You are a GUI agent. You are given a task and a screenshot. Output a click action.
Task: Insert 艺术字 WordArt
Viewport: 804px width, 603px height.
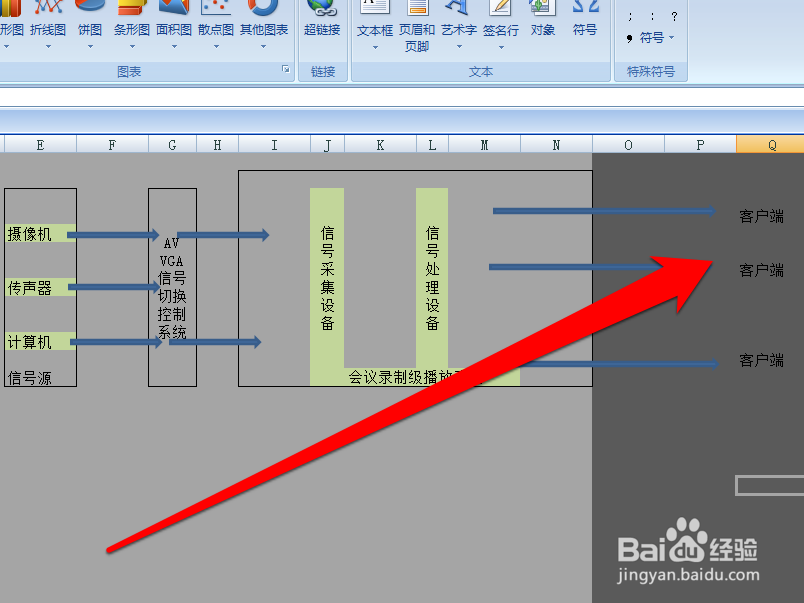point(459,23)
